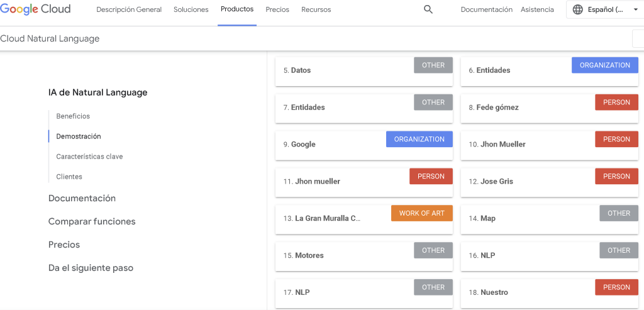Screen dimensions: 644x310
Task: Click the Google Cloud logo
Action: pos(36,9)
